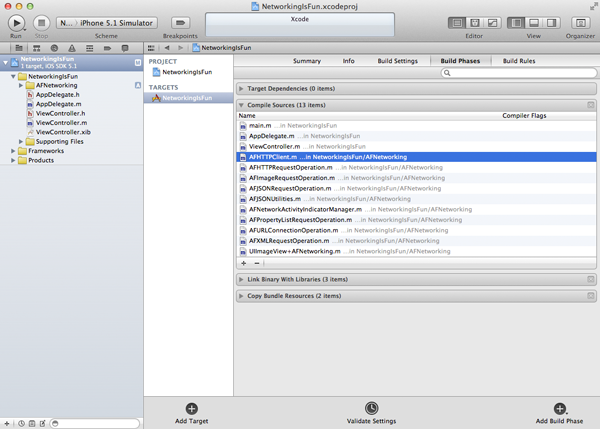This screenshot has height=429, width=600.
Task: Expand Link Binary With Libraries section
Action: tap(241, 280)
